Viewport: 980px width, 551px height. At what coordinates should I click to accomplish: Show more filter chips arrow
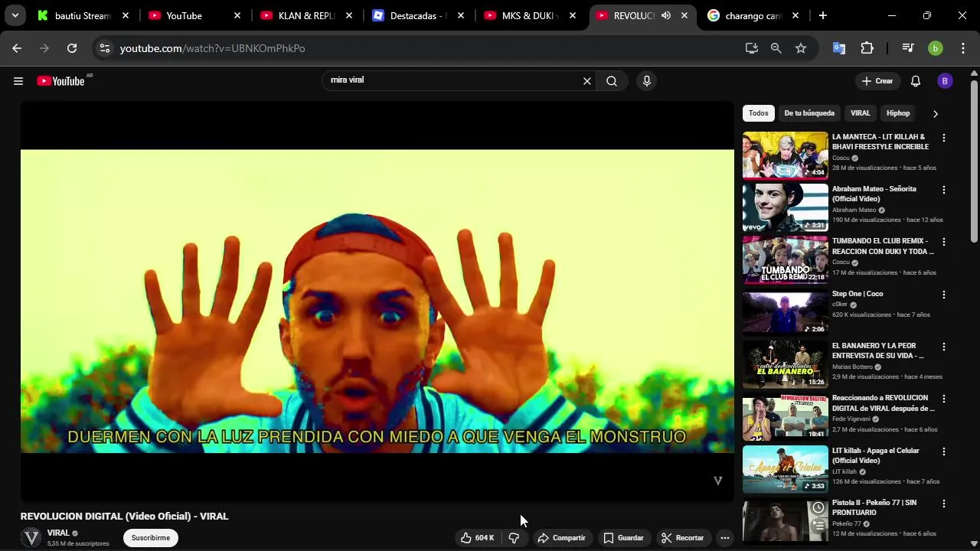(935, 113)
